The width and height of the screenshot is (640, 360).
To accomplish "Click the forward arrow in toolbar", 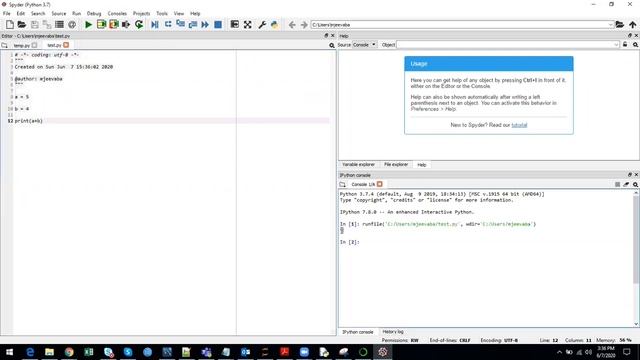I will (x=304, y=24).
